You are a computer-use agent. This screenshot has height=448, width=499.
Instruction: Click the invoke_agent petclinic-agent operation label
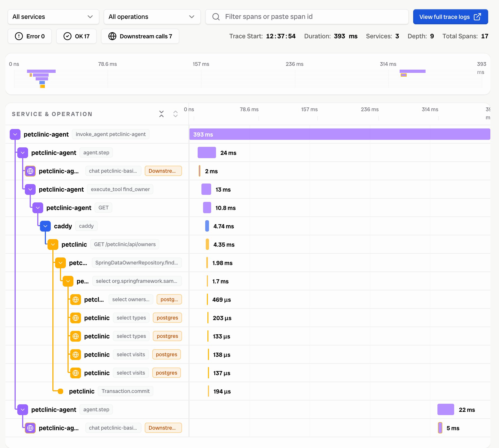point(111,134)
